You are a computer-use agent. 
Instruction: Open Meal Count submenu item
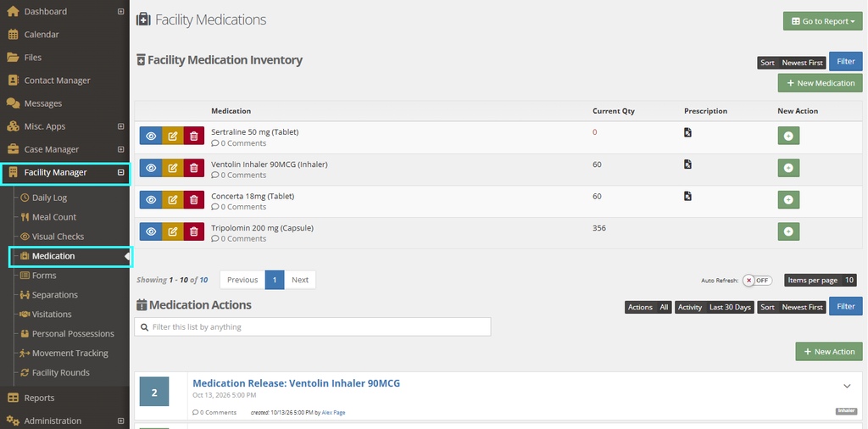coord(54,217)
